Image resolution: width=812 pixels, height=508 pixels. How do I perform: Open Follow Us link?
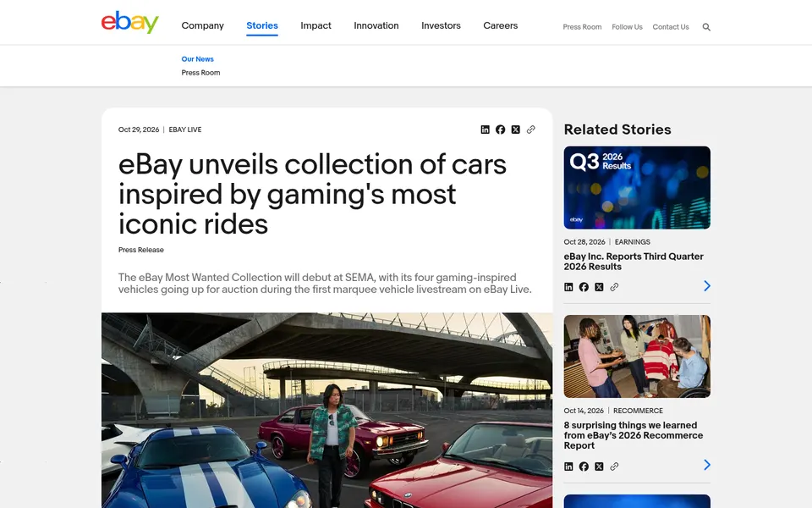click(627, 27)
